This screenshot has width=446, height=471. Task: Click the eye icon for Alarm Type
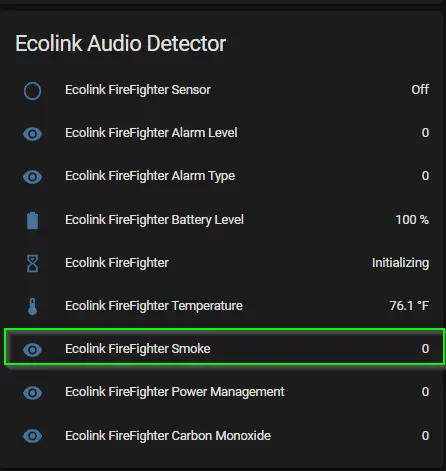click(x=33, y=177)
